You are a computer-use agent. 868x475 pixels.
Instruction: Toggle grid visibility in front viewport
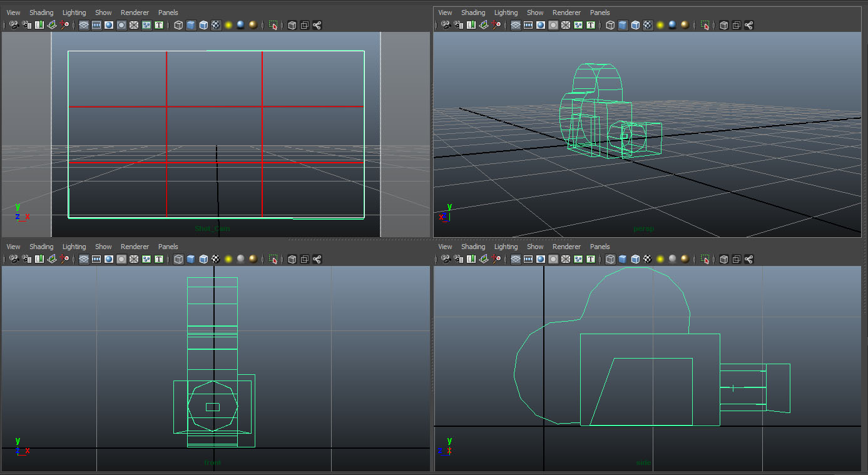[x=83, y=259]
